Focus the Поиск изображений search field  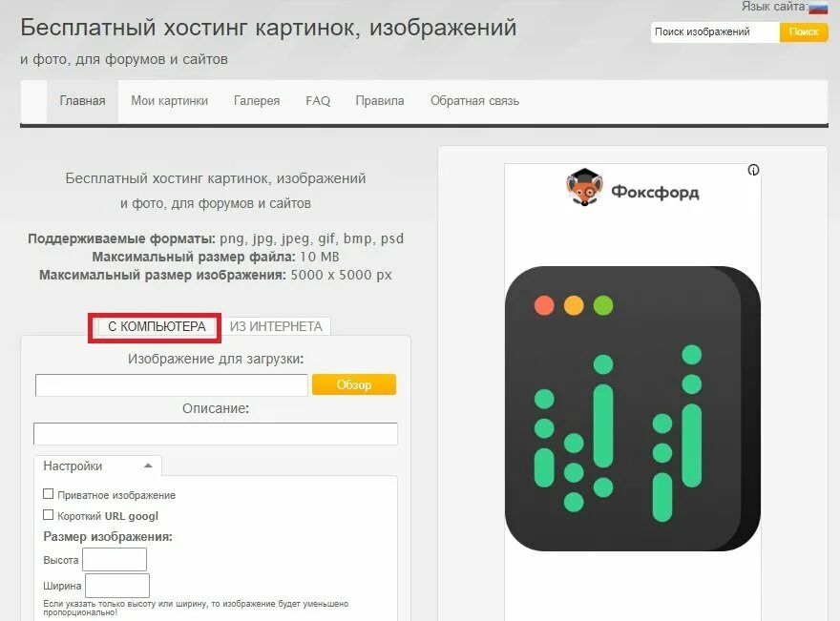point(715,32)
